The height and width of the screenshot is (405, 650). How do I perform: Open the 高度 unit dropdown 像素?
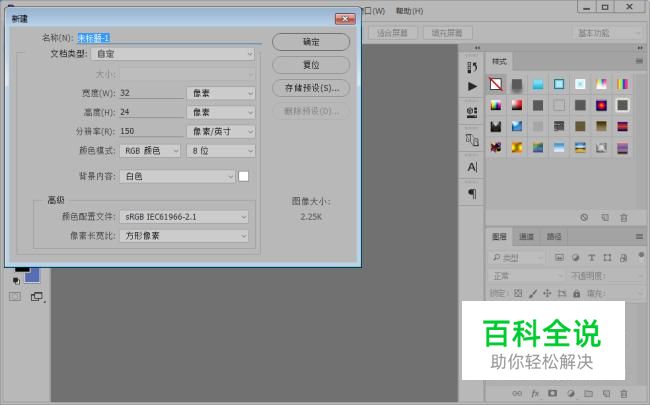pyautogui.click(x=221, y=112)
